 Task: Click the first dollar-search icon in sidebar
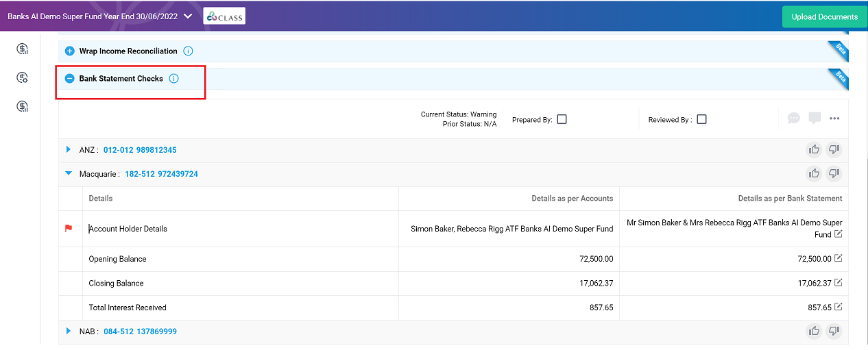click(x=23, y=49)
